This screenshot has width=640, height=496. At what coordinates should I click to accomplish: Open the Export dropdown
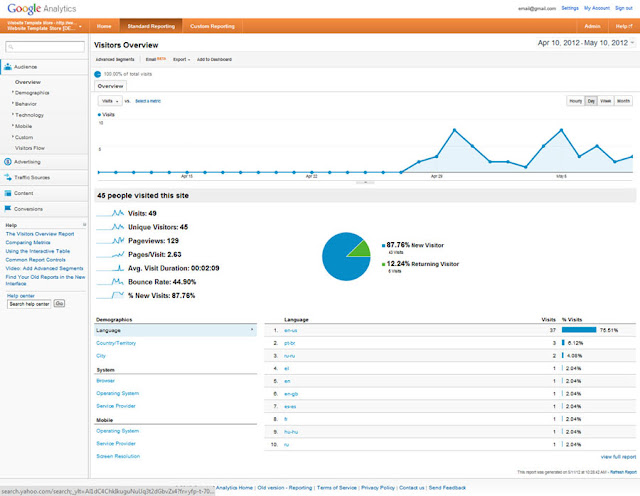click(181, 60)
